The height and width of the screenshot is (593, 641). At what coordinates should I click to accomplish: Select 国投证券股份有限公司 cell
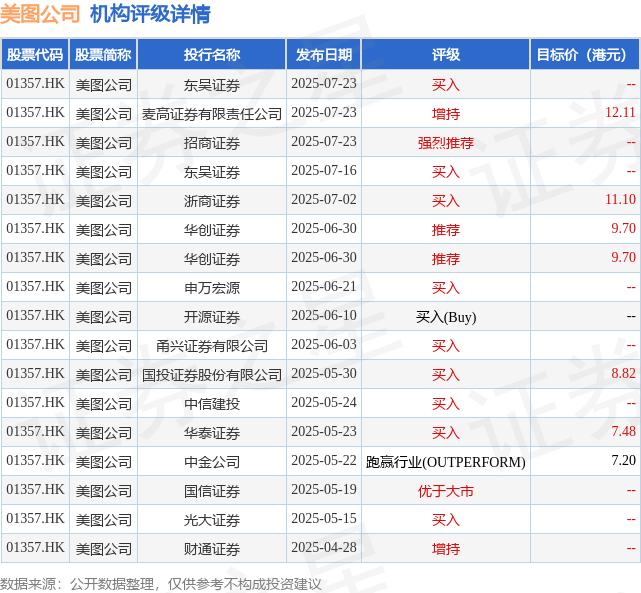(212, 374)
